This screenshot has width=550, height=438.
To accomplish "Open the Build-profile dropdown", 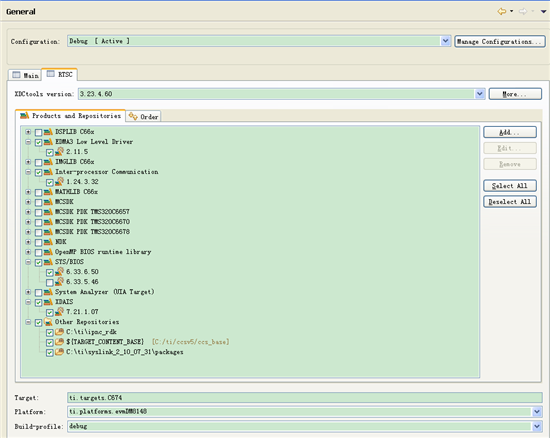I will tap(537, 426).
